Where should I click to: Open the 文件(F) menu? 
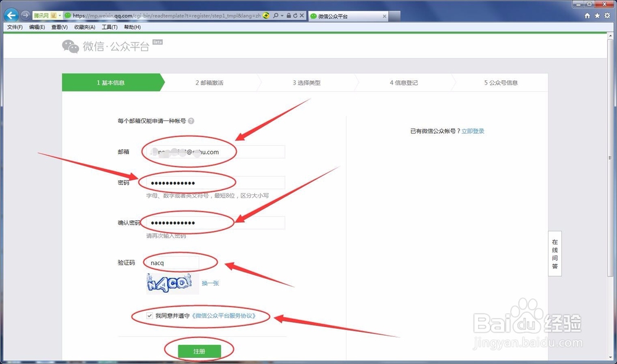pyautogui.click(x=15, y=27)
